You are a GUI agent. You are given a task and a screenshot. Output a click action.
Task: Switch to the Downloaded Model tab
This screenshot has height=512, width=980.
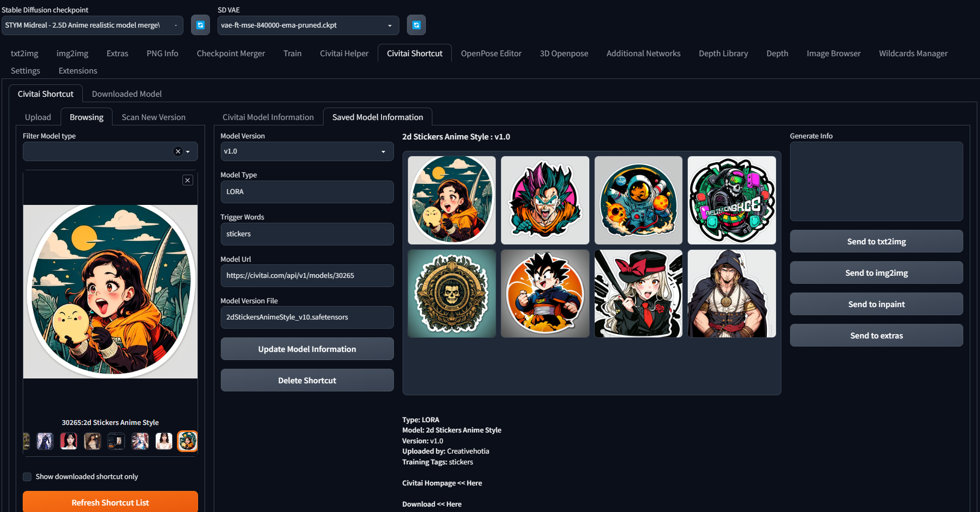click(127, 94)
